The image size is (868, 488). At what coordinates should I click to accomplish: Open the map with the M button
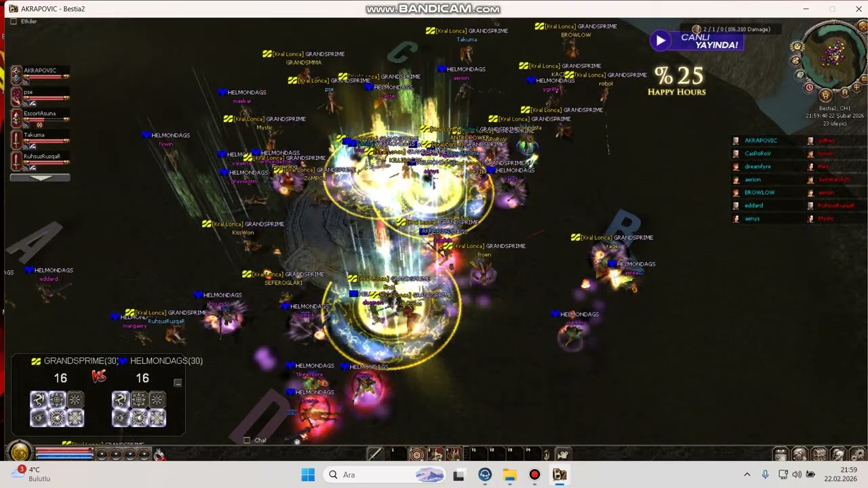tap(845, 92)
